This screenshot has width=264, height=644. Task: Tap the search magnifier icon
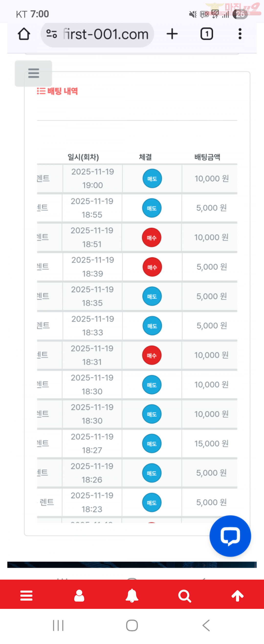pos(185,596)
